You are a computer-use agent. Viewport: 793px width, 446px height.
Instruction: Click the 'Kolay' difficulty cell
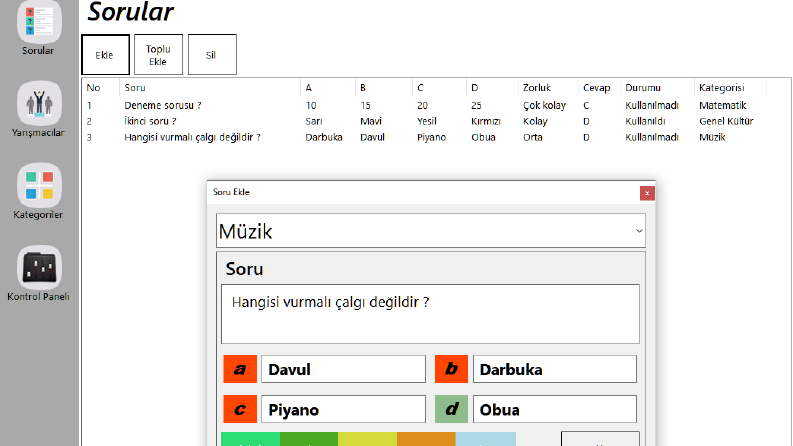535,121
